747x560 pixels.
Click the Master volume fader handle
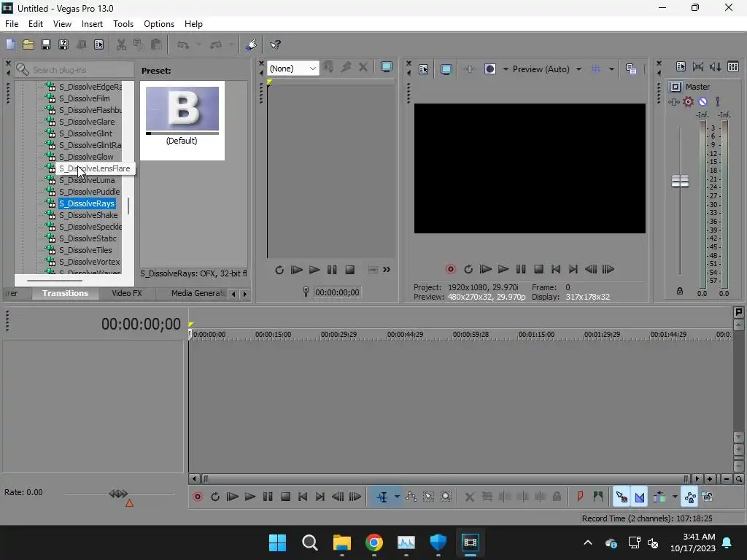680,181
